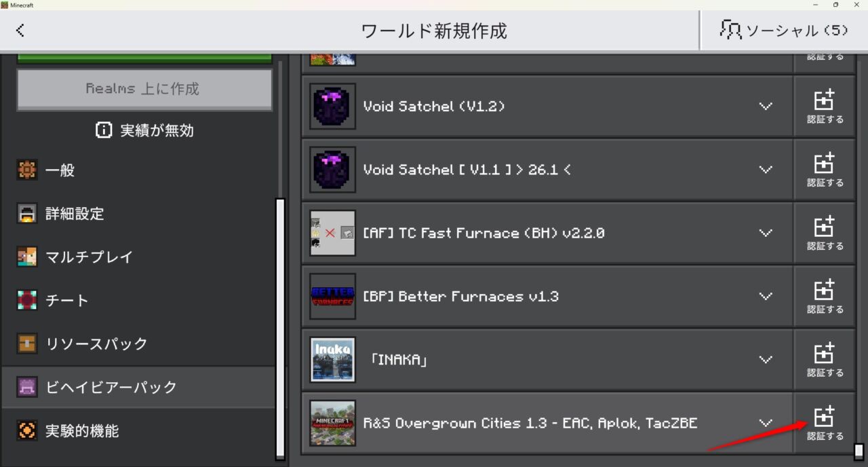This screenshot has width=868, height=467.
Task: Click the pack list scrollbar handle
Action: point(859,451)
